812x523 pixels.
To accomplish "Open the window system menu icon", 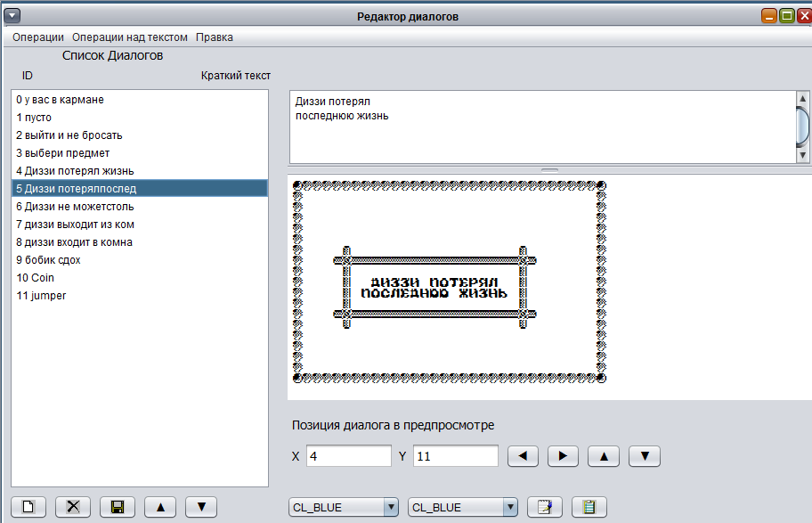I will click(x=12, y=15).
